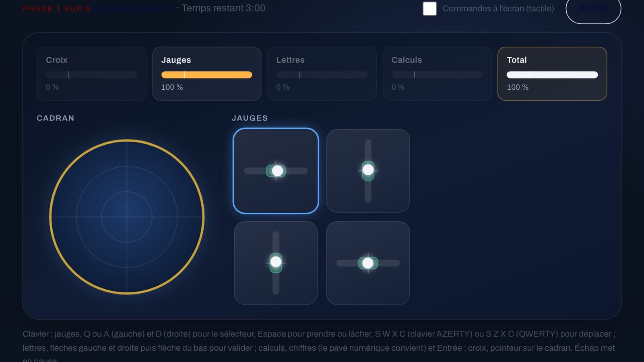Click the center of the Cadran dial
This screenshot has height=362, width=644.
coord(127,217)
